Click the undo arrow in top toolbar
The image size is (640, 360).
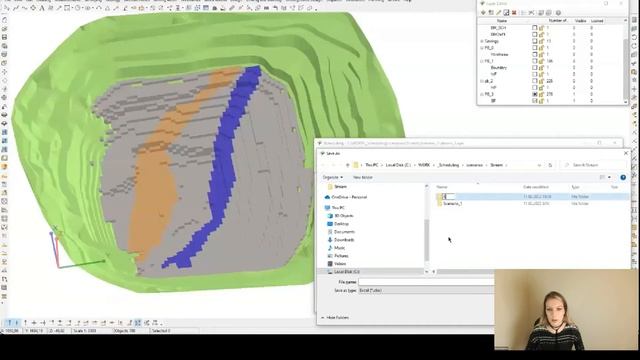click(276, 8)
